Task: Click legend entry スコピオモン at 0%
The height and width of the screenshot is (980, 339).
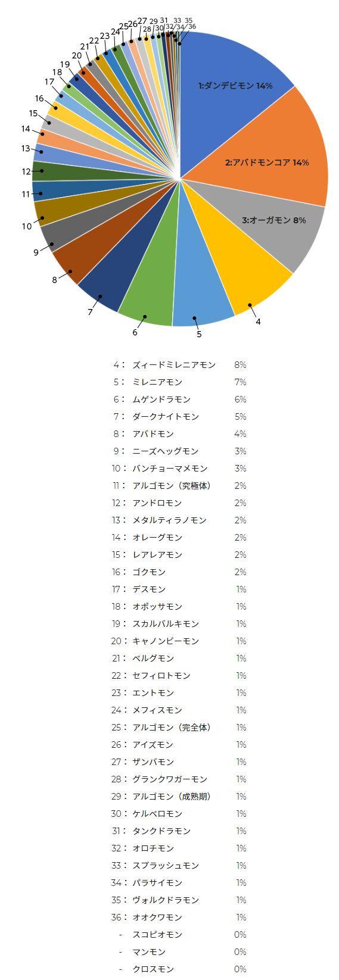Action: (157, 935)
